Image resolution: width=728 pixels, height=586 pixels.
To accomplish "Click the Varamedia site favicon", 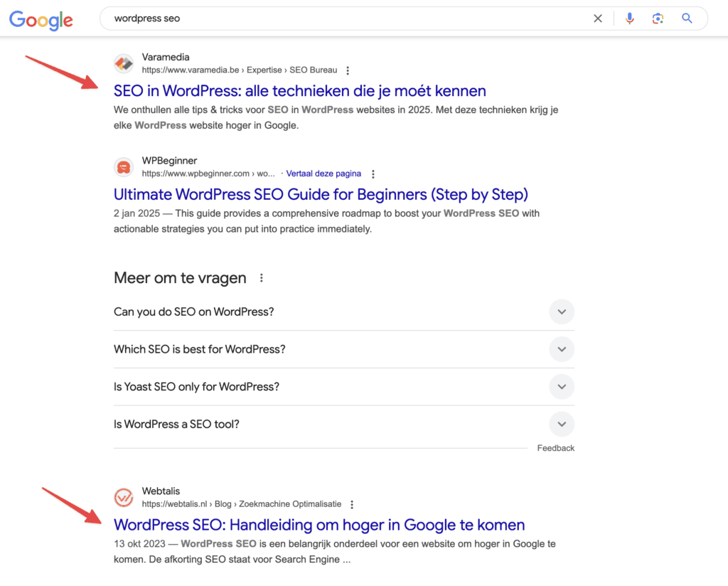I will pos(124,63).
